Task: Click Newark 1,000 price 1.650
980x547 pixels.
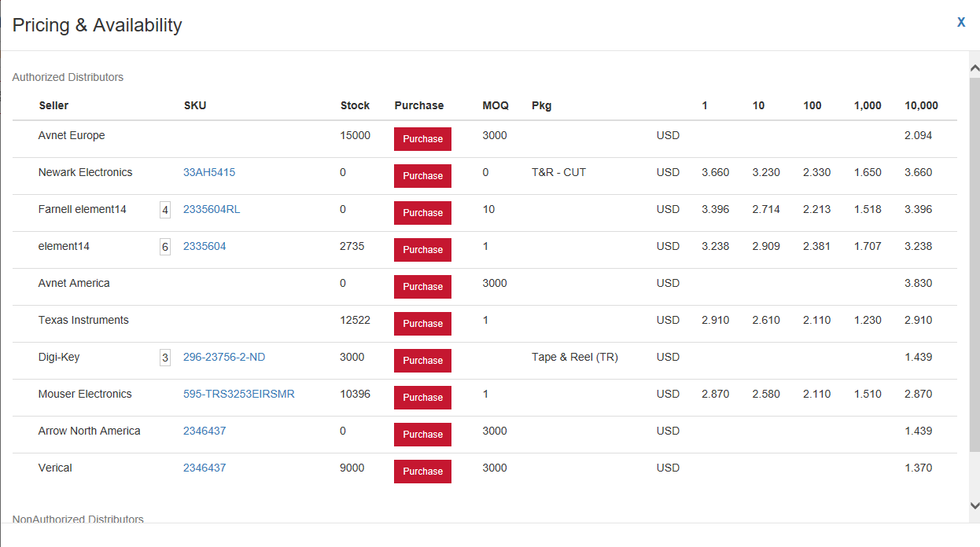Action: click(x=868, y=172)
